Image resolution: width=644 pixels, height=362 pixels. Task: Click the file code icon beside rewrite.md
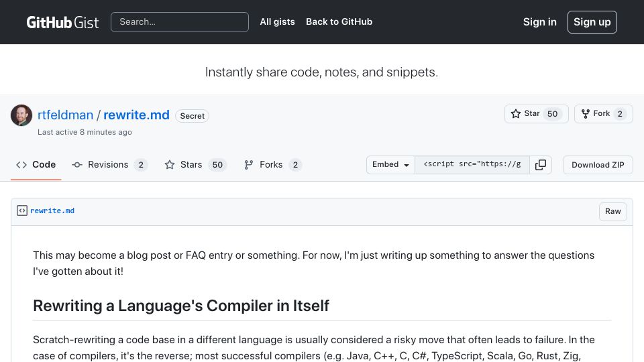click(x=21, y=210)
